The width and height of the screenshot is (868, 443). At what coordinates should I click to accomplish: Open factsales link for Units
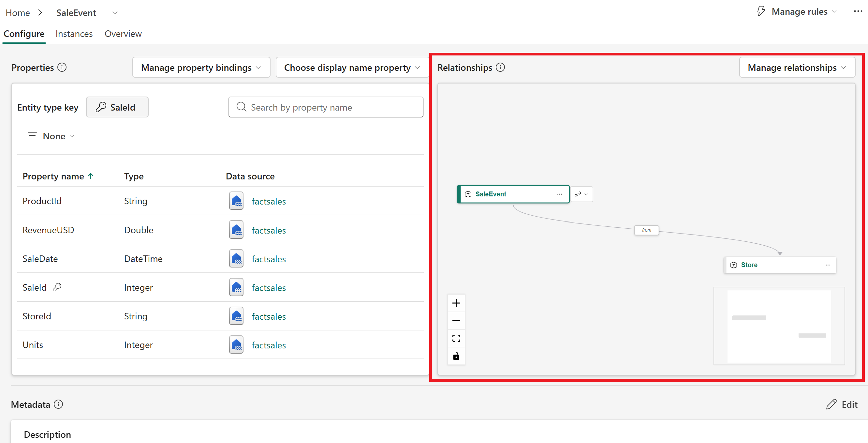(x=269, y=345)
